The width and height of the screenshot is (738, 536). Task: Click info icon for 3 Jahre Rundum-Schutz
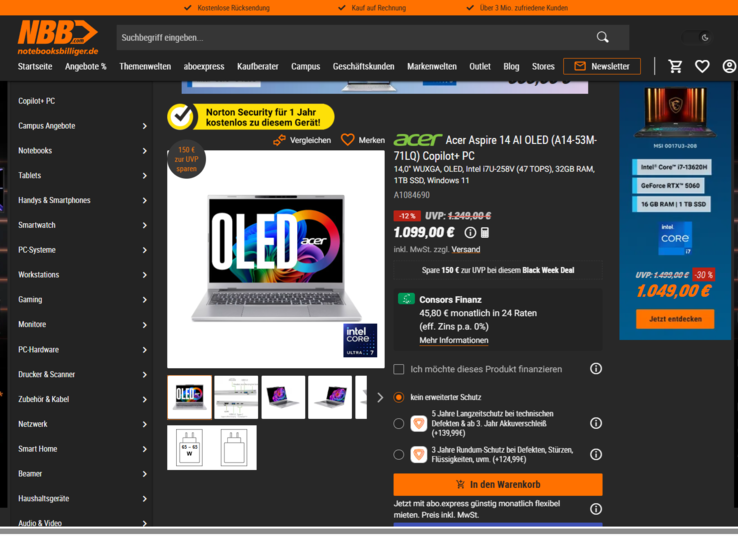point(596,454)
